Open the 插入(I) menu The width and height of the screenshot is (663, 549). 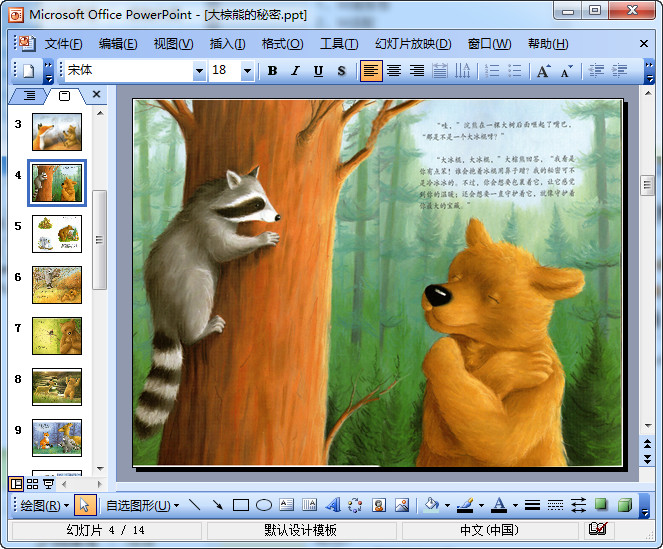227,44
